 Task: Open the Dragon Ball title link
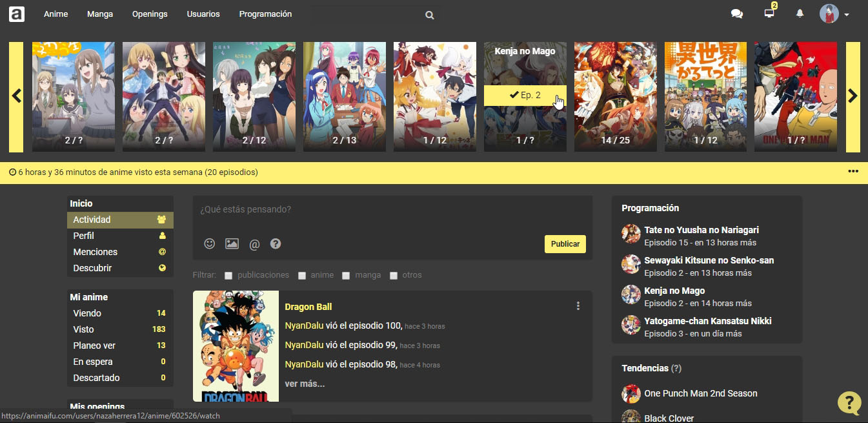308,307
